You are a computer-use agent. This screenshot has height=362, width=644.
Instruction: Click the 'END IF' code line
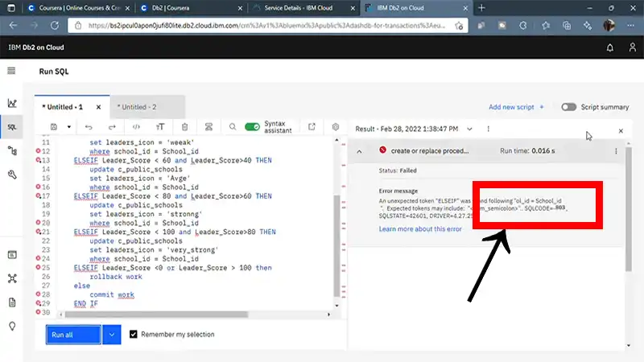86,304
